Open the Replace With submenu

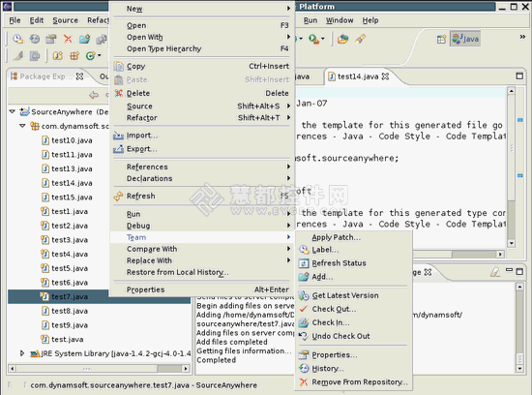[202, 260]
